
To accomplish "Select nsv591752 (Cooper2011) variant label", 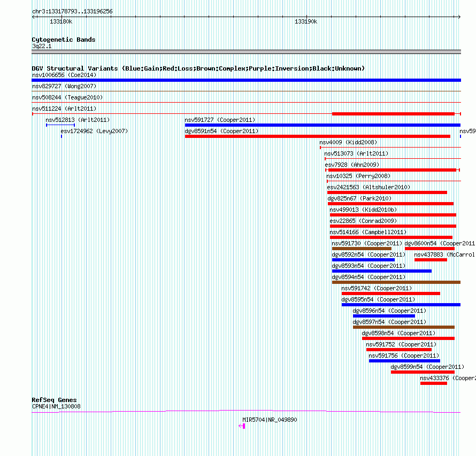I will click(401, 344).
